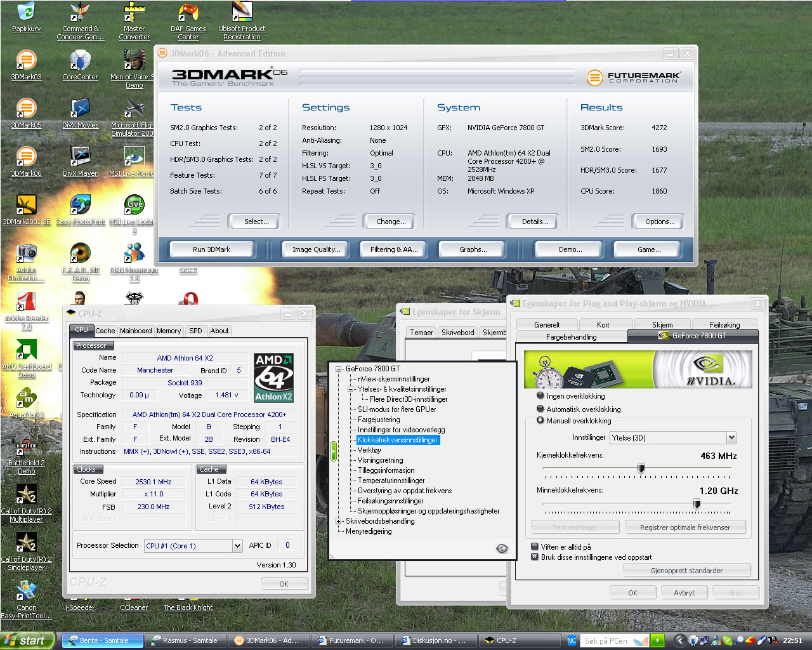Viewport: 812px width, 650px height.
Task: Open CPU-Z Processor Selection dropdown
Action: pos(237,545)
